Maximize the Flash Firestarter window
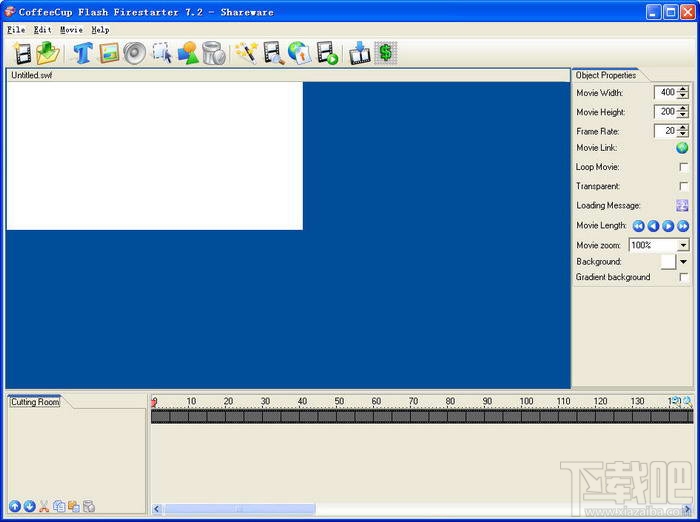This screenshot has height=522, width=700. coord(671,12)
